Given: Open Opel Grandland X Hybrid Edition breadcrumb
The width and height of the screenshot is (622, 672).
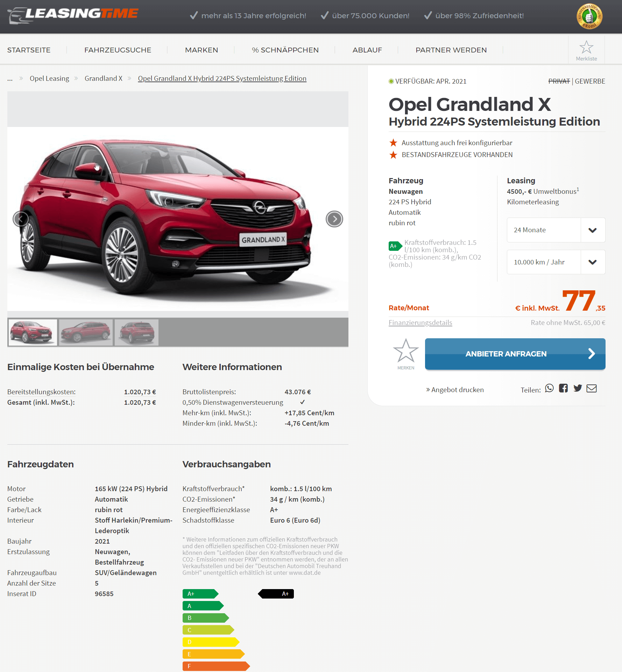Looking at the screenshot, I should point(222,78).
